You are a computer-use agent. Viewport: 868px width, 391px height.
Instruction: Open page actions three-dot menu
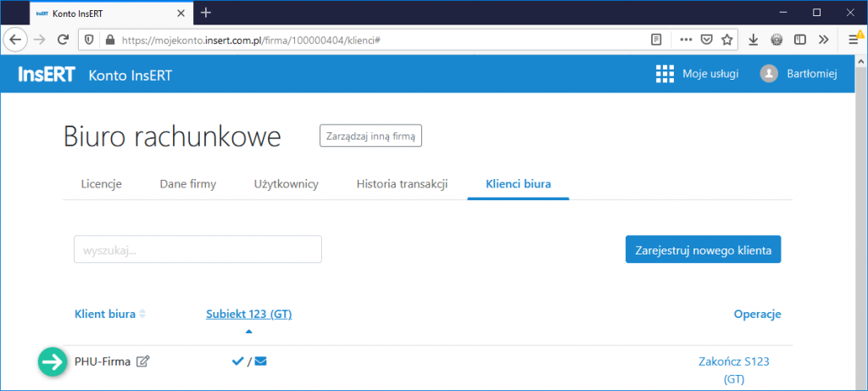point(686,39)
